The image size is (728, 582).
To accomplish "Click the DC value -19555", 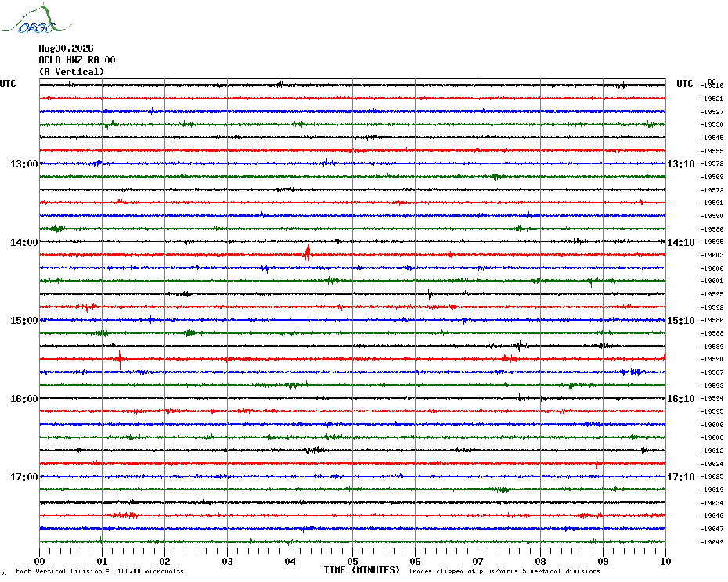I will coord(712,151).
